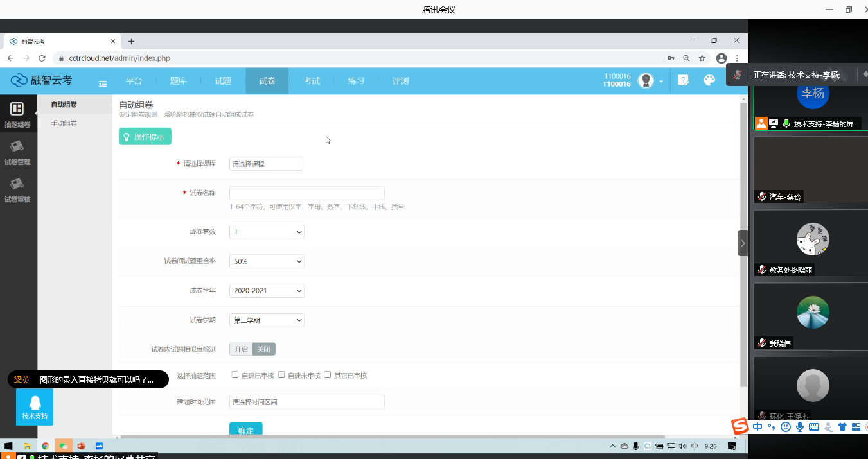Image resolution: width=868 pixels, height=459 pixels.
Task: Switch to the 评测 top menu
Action: point(400,81)
